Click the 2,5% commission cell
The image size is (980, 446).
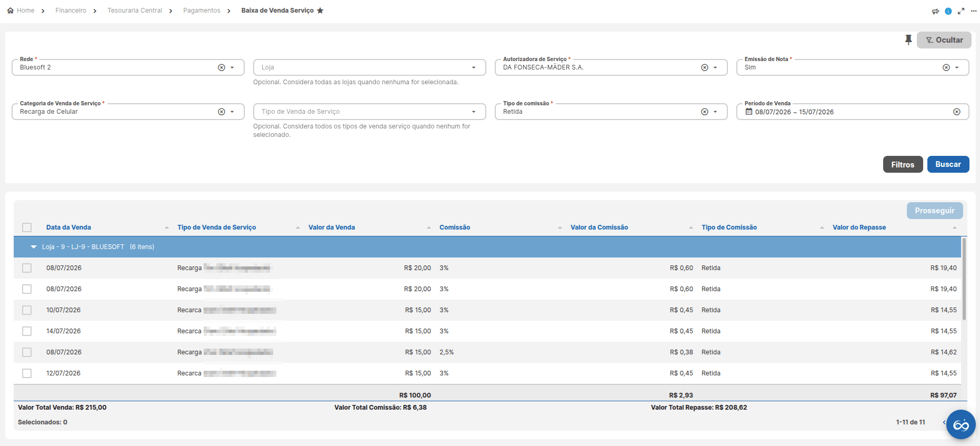447,352
